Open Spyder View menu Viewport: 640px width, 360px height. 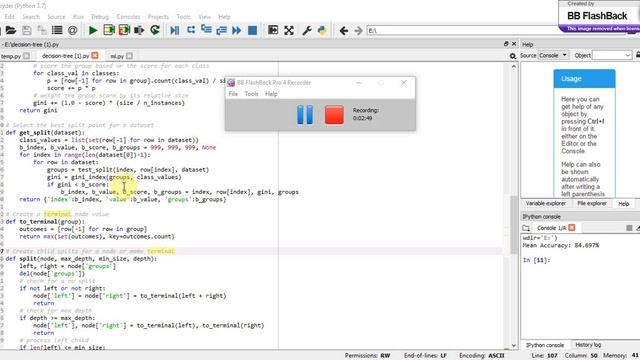pos(204,17)
